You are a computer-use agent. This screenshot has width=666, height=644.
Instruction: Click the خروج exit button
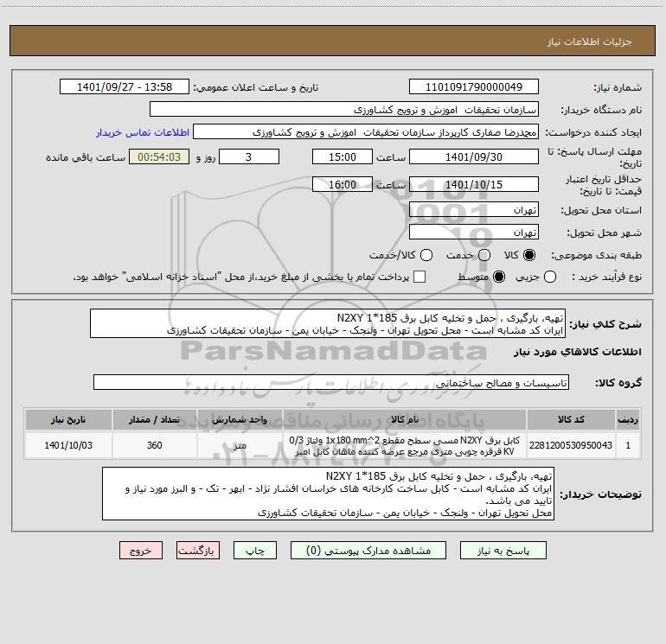tap(141, 551)
